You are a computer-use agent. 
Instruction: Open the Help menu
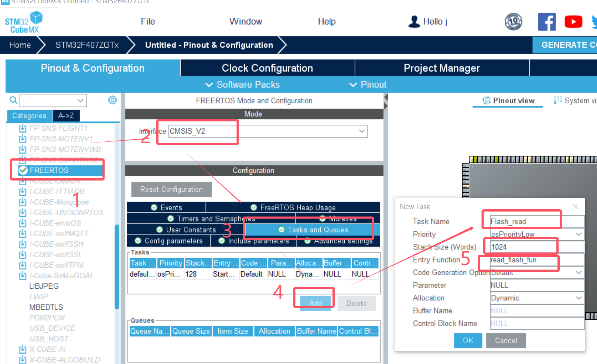click(x=327, y=21)
